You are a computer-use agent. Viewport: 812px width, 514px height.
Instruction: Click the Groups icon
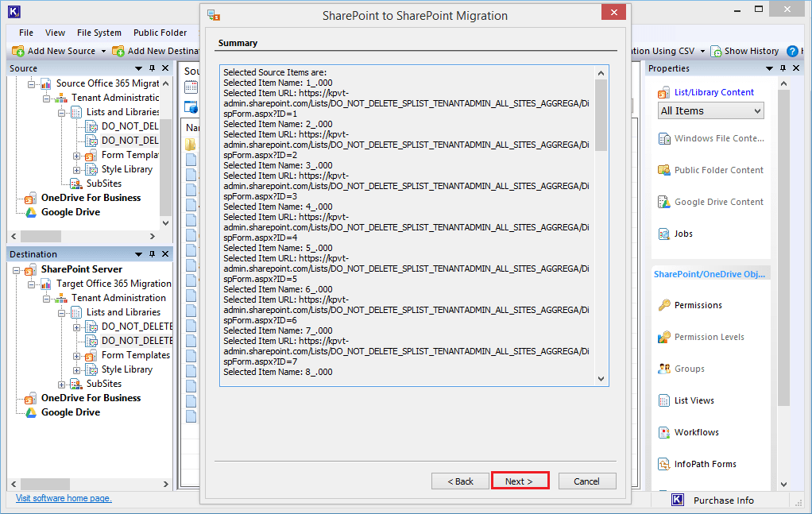(664, 369)
